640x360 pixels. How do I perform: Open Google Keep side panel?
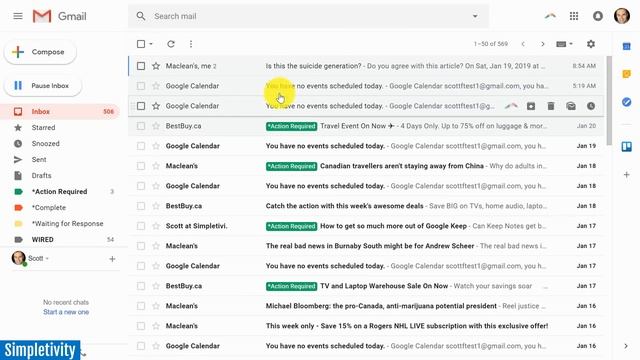tap(627, 74)
